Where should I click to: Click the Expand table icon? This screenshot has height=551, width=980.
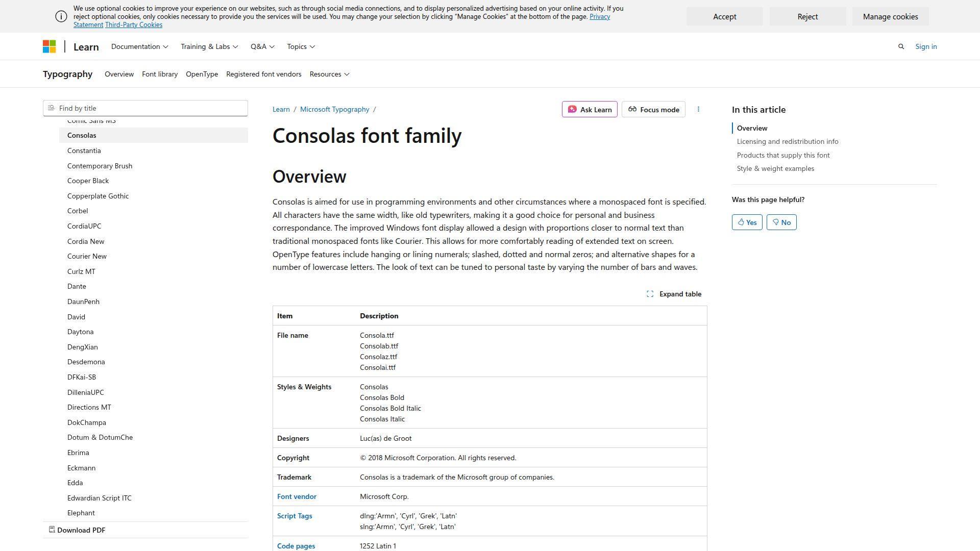click(650, 294)
